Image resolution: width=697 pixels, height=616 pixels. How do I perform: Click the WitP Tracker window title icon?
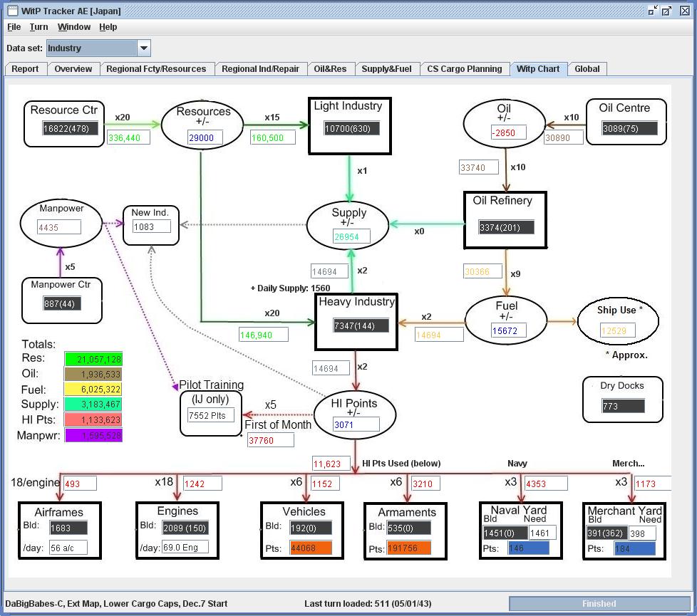[x=14, y=11]
